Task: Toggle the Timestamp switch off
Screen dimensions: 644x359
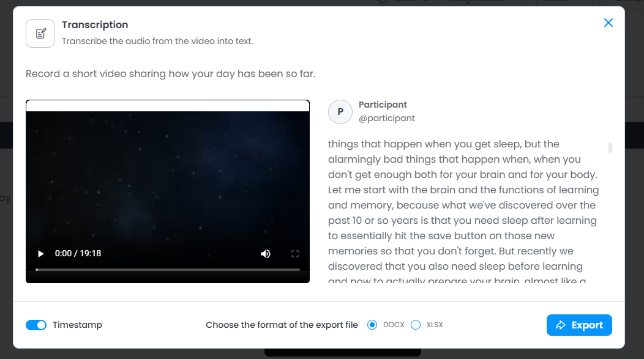Action: (36, 325)
